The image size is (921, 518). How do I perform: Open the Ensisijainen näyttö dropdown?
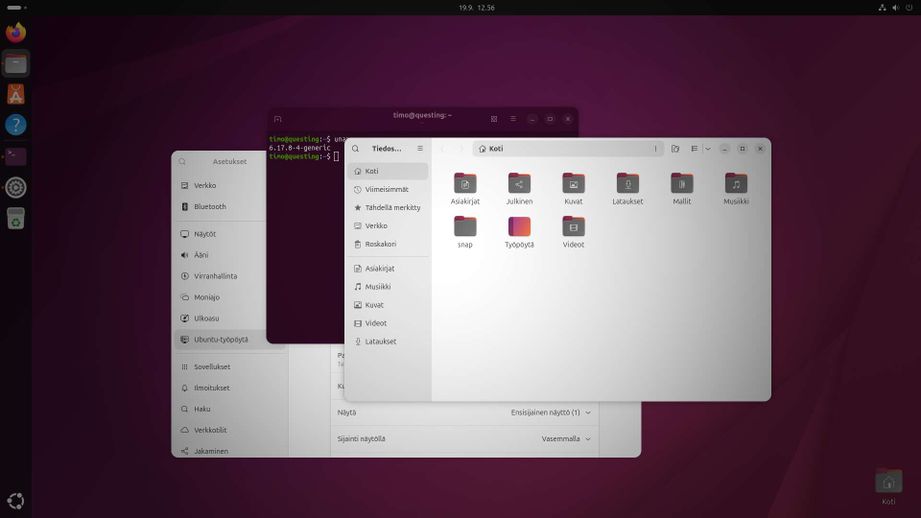tap(551, 412)
